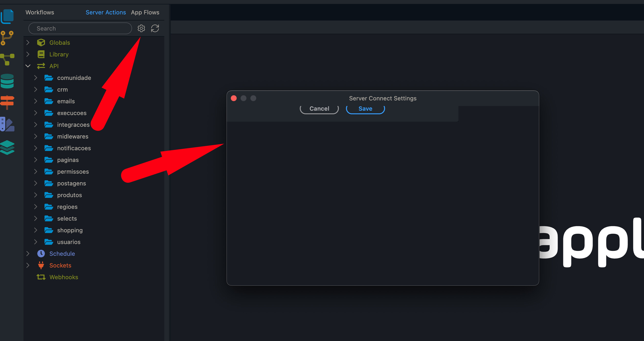Select the selects folder label
This screenshot has width=644, height=341.
tap(67, 219)
